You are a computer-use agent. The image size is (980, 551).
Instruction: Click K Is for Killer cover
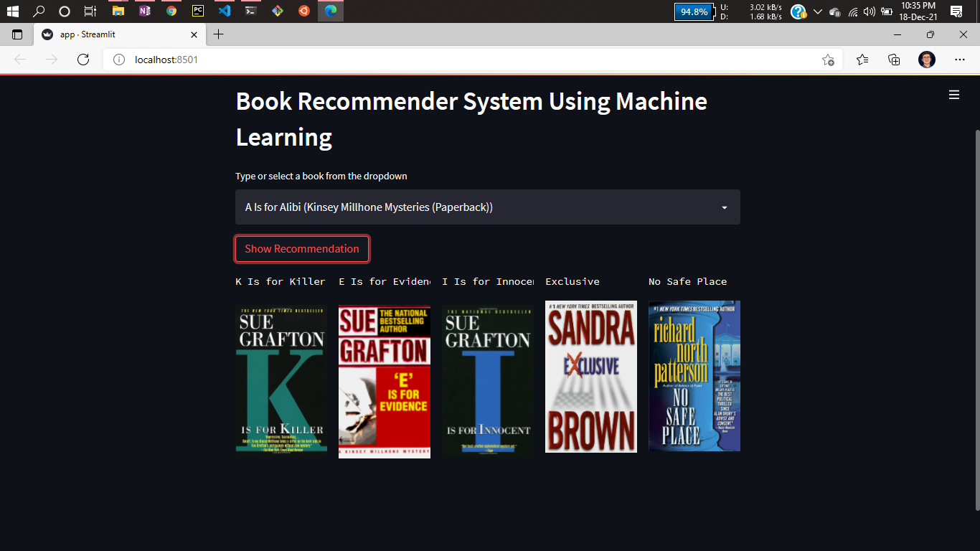point(281,380)
